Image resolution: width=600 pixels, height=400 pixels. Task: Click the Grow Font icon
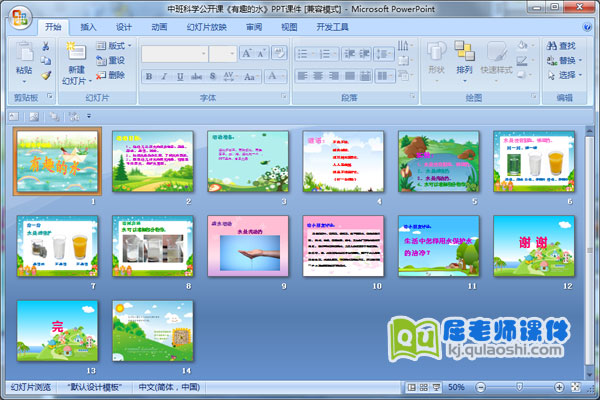[x=247, y=54]
